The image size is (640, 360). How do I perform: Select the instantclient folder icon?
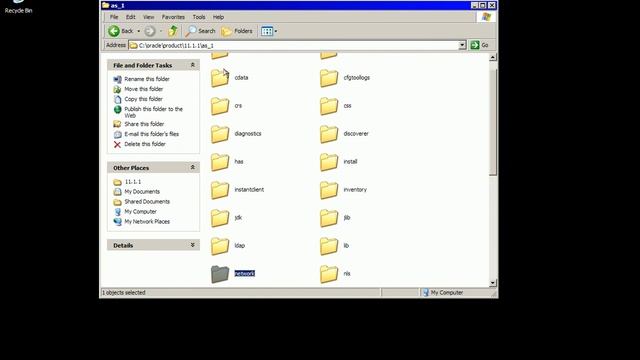[x=220, y=190]
